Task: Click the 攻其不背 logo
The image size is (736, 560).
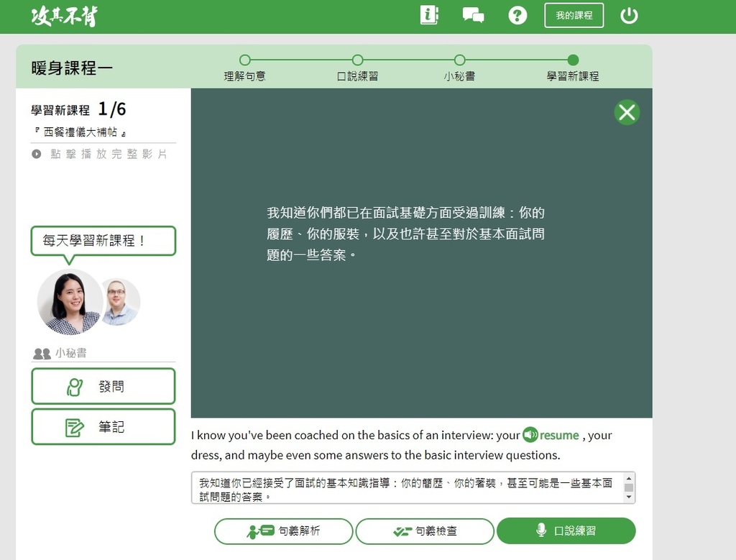Action: (x=65, y=16)
